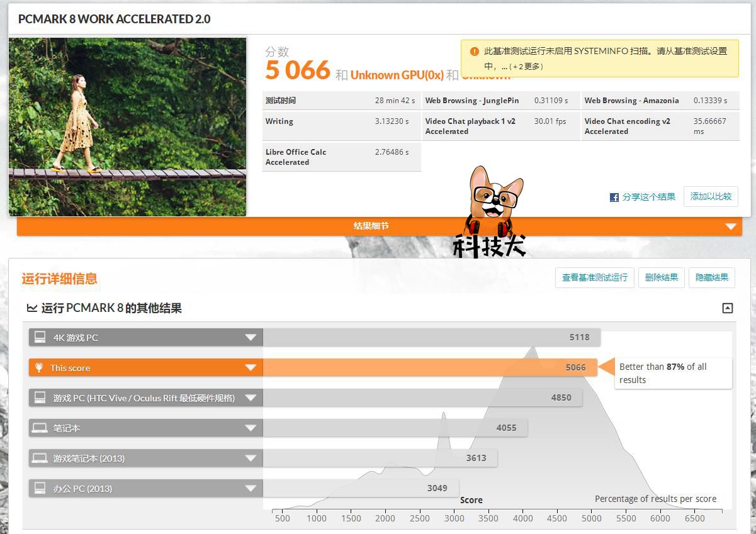Viewport: 756px width, 534px height.
Task: Click 分享这个结果 link
Action: point(648,197)
